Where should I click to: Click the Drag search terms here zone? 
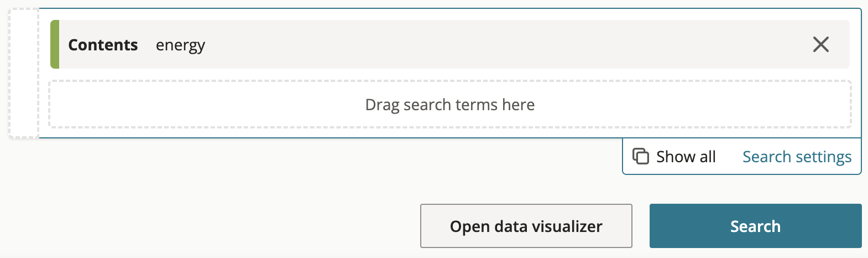coord(449,105)
